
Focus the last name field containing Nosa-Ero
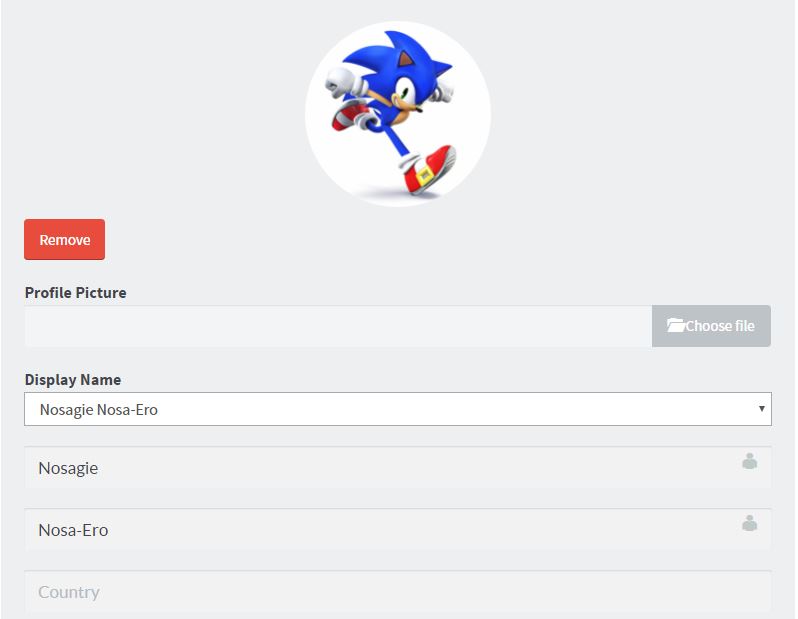pyautogui.click(x=398, y=529)
